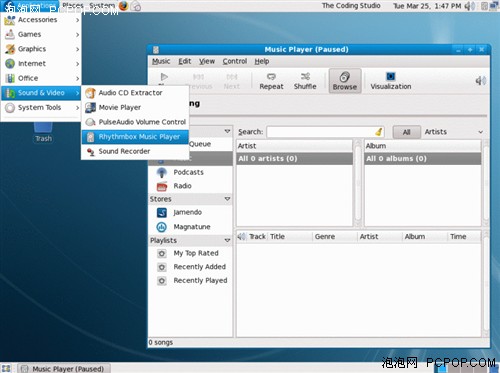
Task: Open the Help menu
Action: point(262,61)
